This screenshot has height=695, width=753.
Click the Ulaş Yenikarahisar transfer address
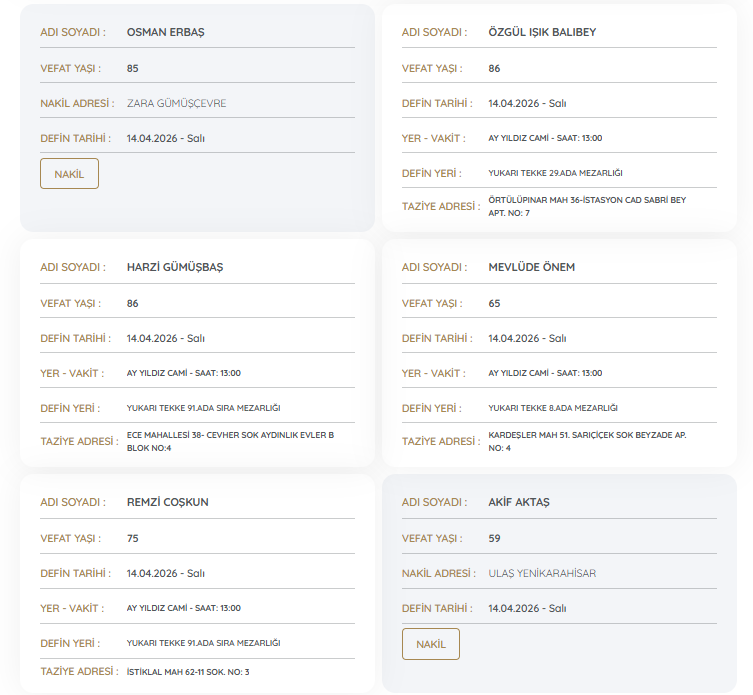click(x=541, y=573)
